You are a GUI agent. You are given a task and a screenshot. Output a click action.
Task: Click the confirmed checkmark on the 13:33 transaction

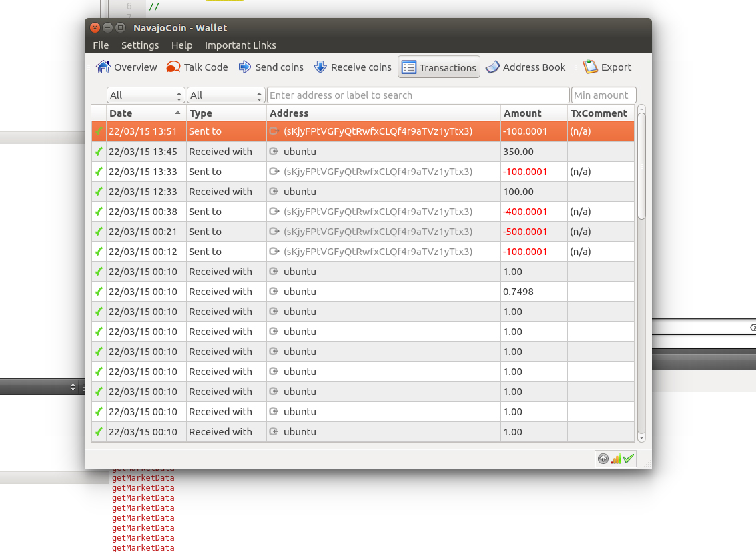99,171
